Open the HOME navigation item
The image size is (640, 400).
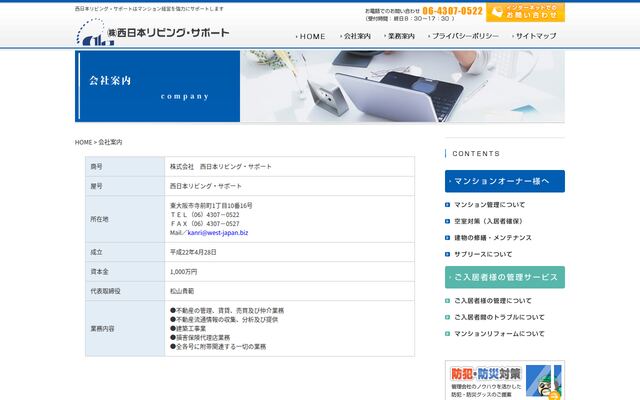click(x=311, y=36)
